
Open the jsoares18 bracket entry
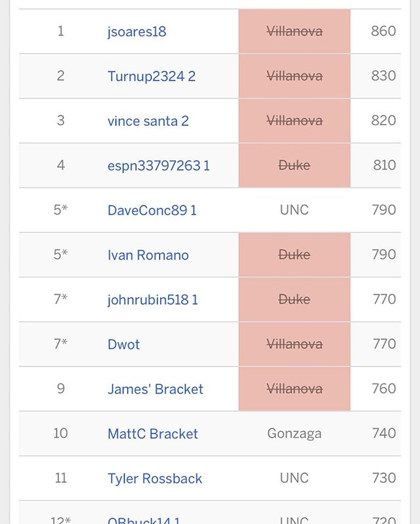136,31
